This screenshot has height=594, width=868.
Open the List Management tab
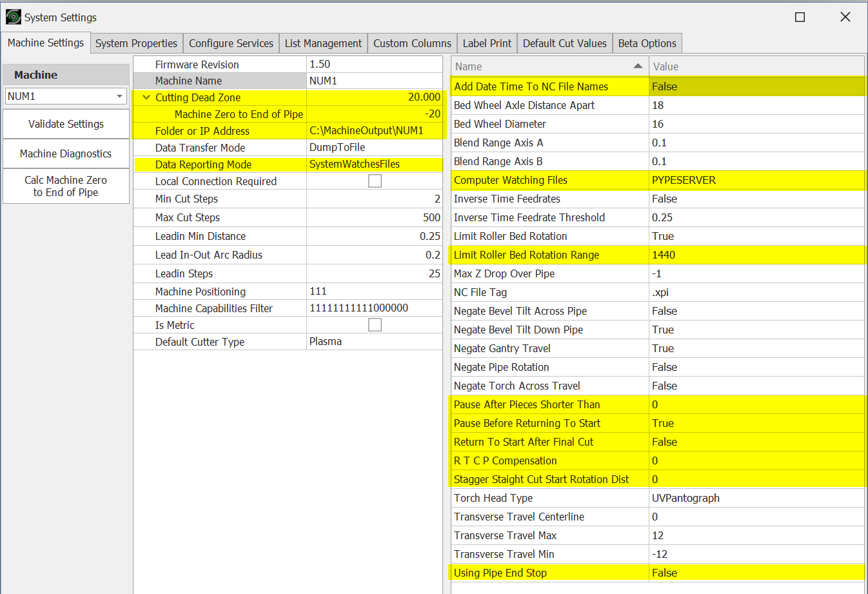(323, 43)
